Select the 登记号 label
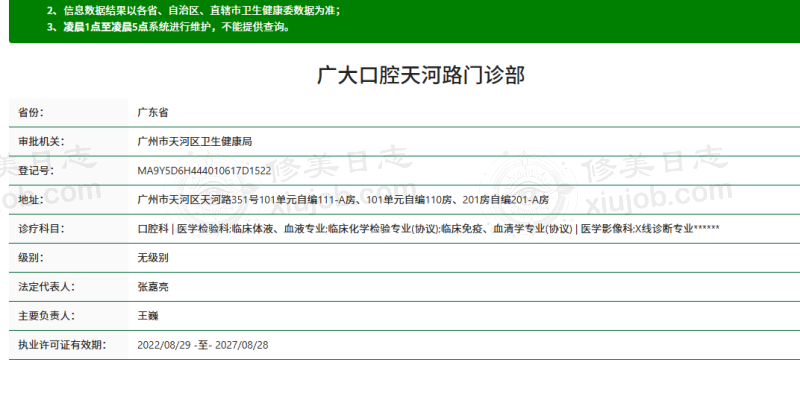800x397 pixels. 36,170
